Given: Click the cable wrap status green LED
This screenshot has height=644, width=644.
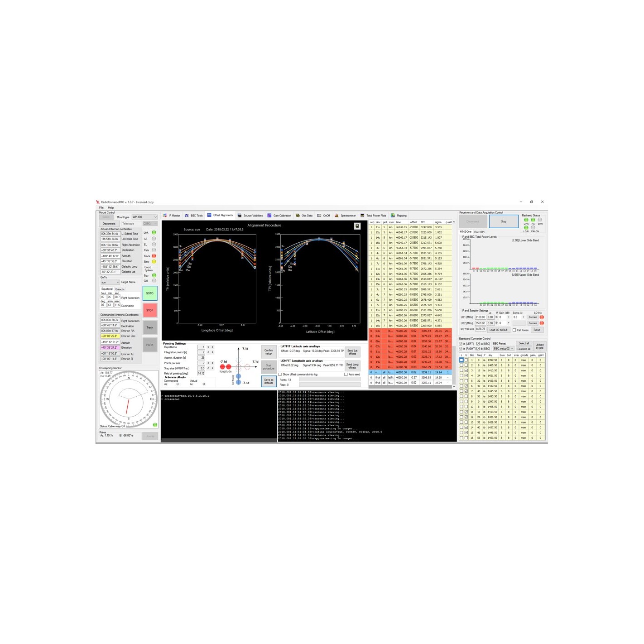Looking at the screenshot, I should click(155, 425).
